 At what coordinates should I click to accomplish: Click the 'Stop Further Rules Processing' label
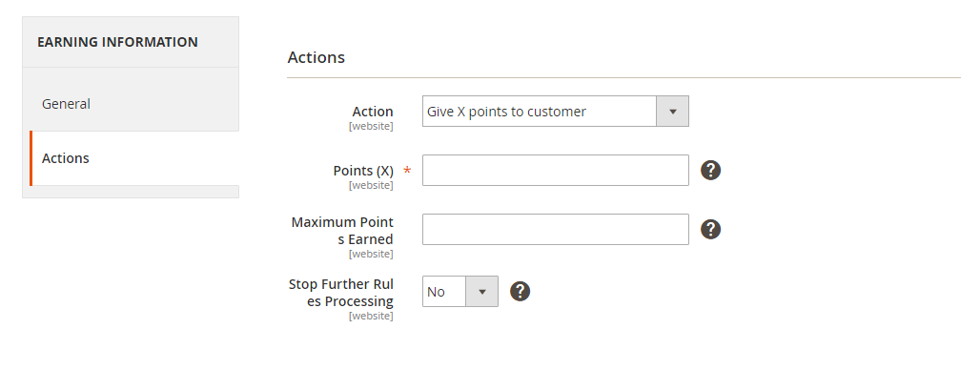point(341,293)
